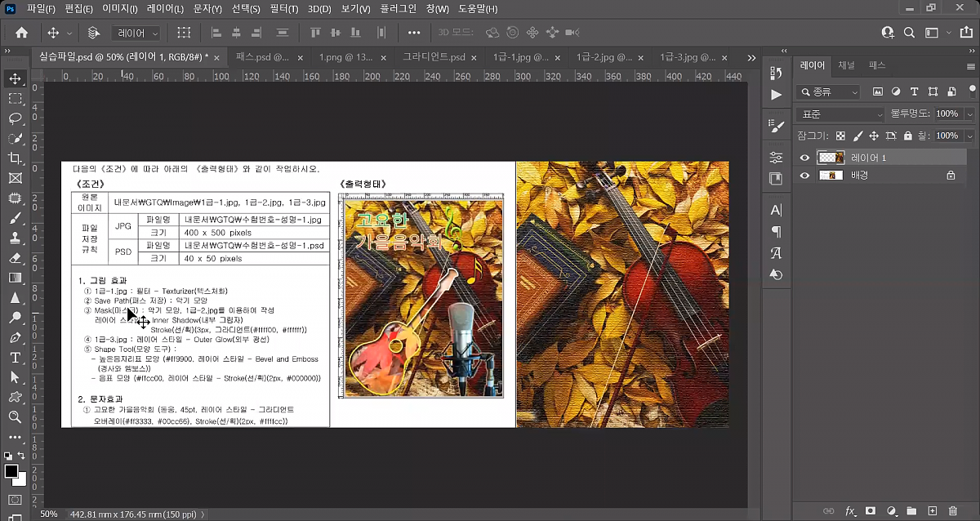This screenshot has width=980, height=521.
Task: Open the Character panel icon
Action: point(776,210)
